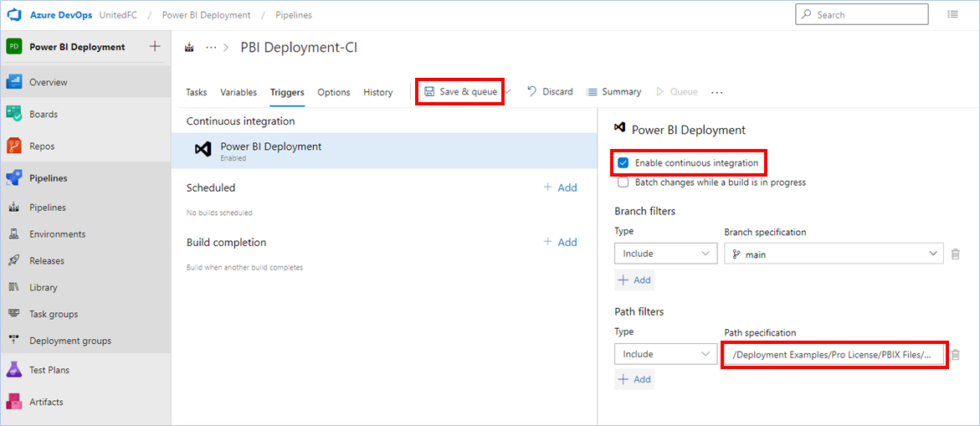Add a Scheduled trigger

tap(560, 187)
